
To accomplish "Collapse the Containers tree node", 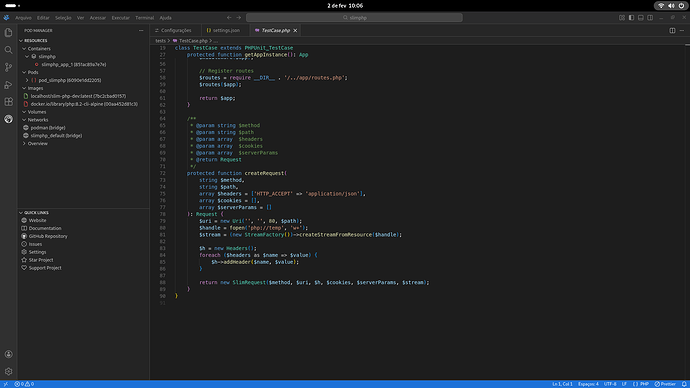I will point(24,49).
